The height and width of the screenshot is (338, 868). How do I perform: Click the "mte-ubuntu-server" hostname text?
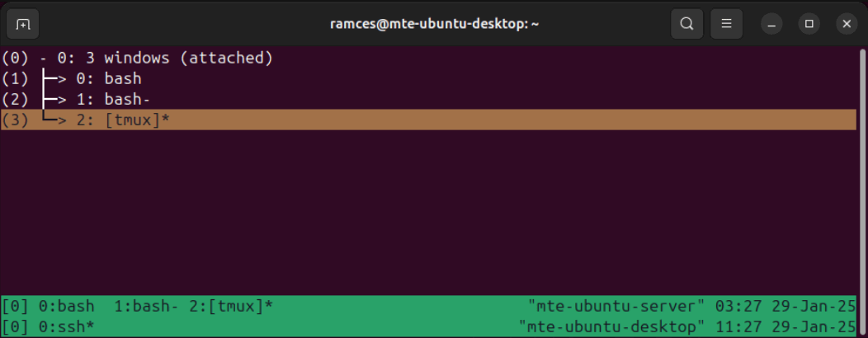(x=616, y=306)
